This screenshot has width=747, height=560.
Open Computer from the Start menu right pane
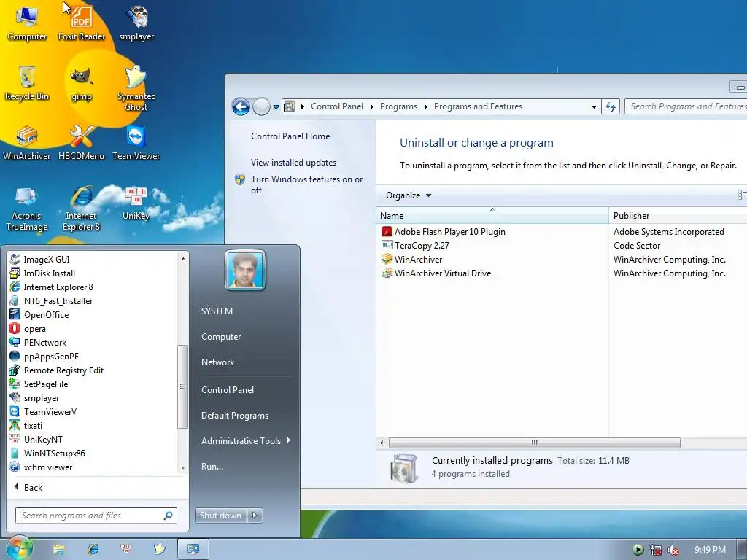[221, 337]
